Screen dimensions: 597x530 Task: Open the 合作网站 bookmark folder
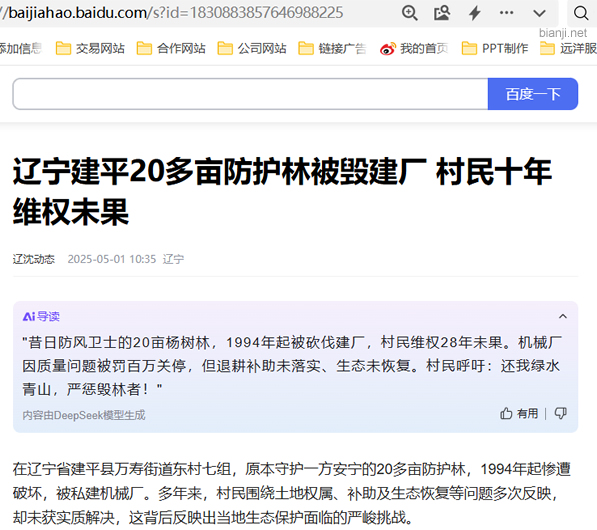[x=171, y=48]
